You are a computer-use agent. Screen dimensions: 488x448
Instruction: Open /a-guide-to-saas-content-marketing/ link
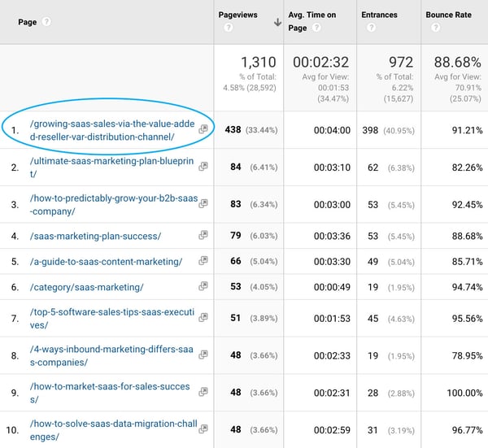(x=106, y=262)
